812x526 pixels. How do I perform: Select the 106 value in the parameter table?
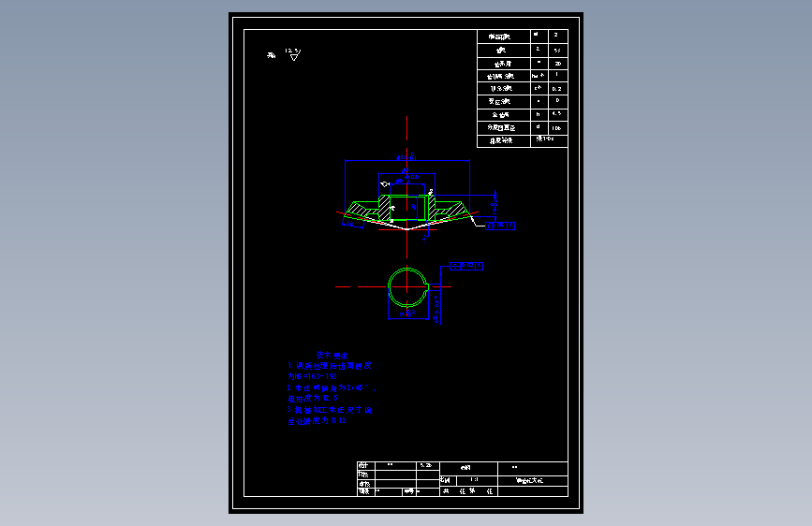(557, 127)
